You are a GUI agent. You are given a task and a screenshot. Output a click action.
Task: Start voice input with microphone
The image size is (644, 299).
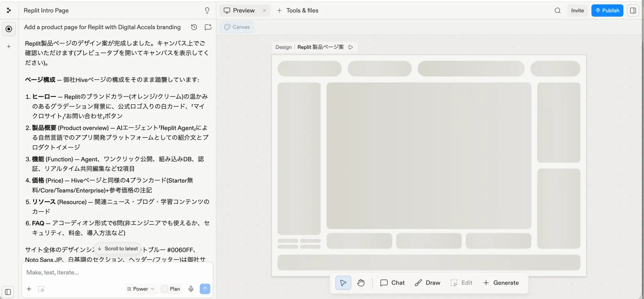tap(191, 289)
